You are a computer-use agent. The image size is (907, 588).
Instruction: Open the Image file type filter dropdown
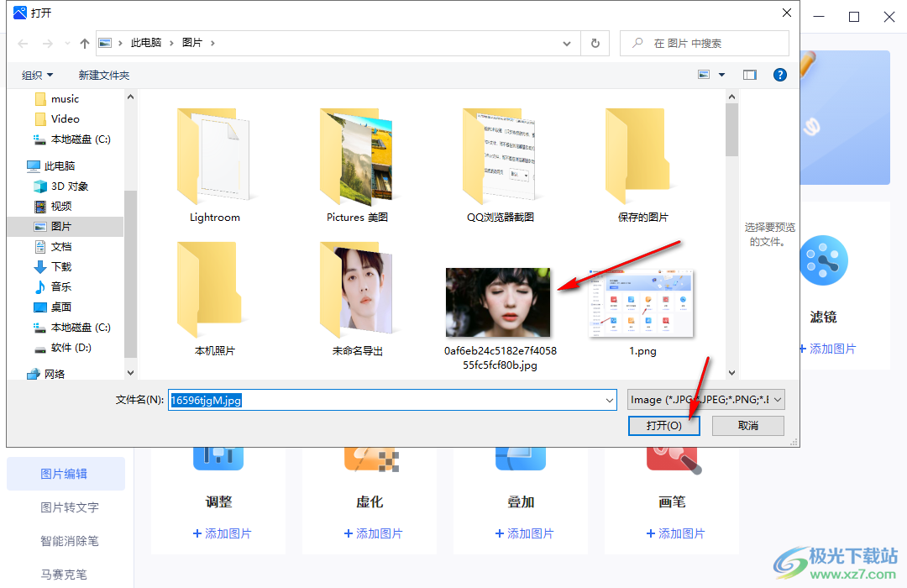pos(706,400)
